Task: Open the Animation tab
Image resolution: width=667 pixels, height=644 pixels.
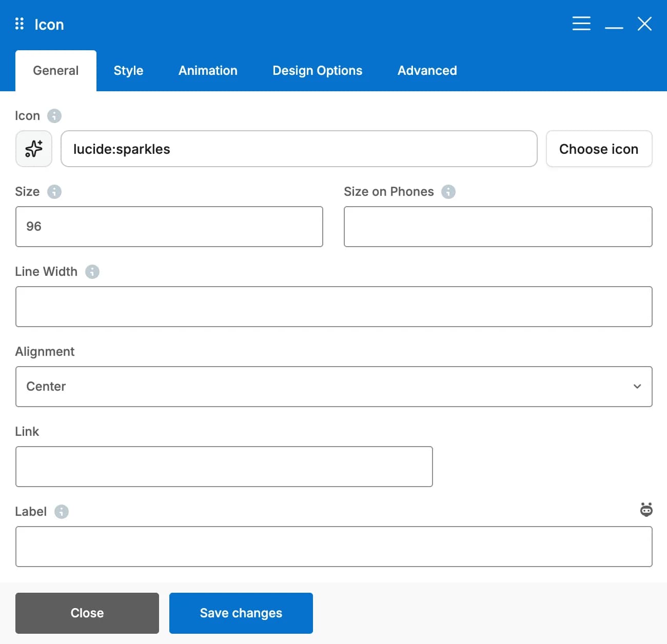Action: (208, 71)
